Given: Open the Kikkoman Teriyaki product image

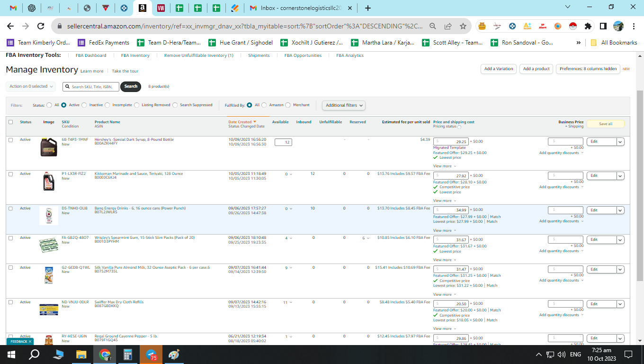Looking at the screenshot, I should click(x=49, y=181).
